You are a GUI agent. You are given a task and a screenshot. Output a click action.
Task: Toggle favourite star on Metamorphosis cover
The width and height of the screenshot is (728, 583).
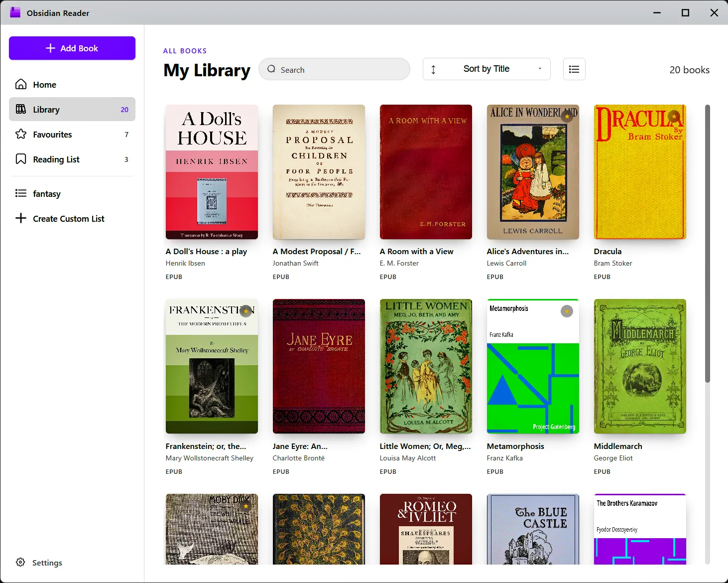tap(567, 311)
